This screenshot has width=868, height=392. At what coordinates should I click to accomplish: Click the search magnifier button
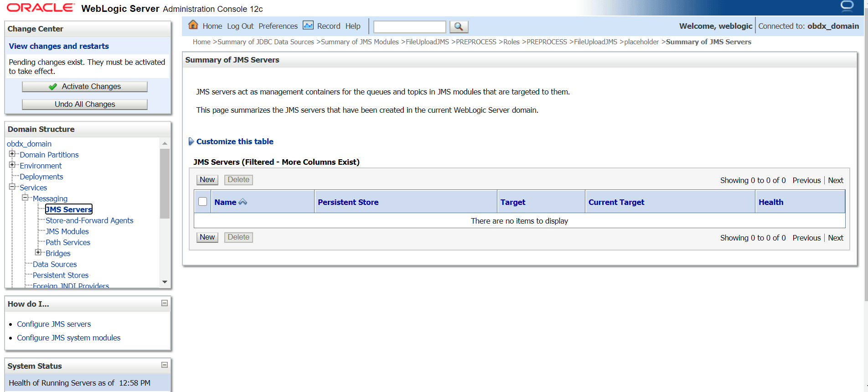[459, 27]
